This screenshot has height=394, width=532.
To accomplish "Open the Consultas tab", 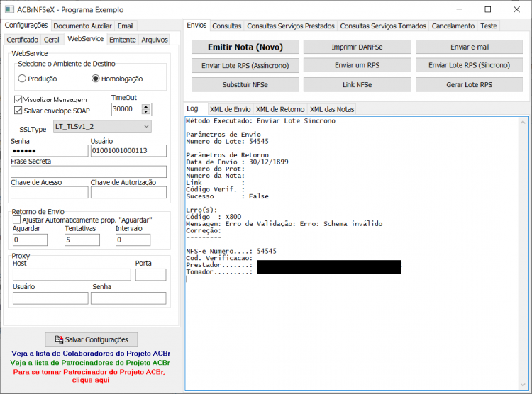I will (227, 26).
